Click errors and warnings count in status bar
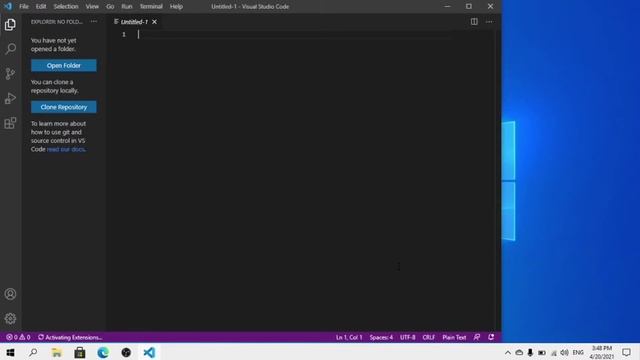This screenshot has height=360, width=640. pyautogui.click(x=18, y=337)
